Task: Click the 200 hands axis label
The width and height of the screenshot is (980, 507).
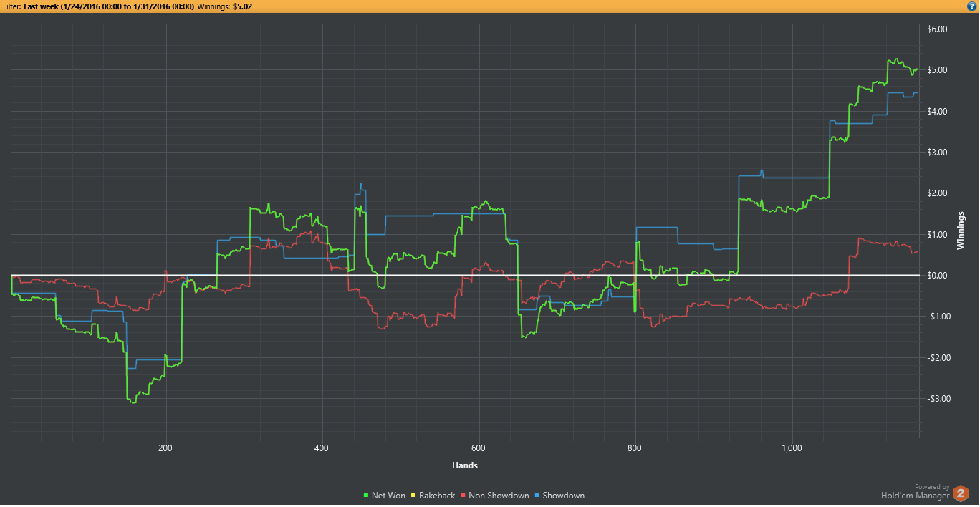Action: [x=165, y=448]
